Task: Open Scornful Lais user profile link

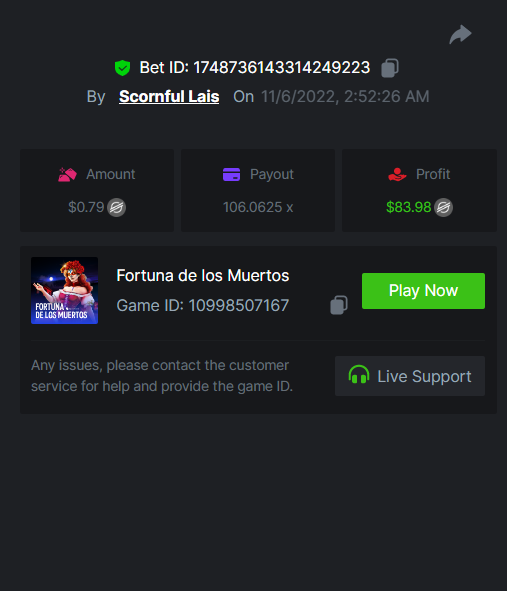Action: 169,96
